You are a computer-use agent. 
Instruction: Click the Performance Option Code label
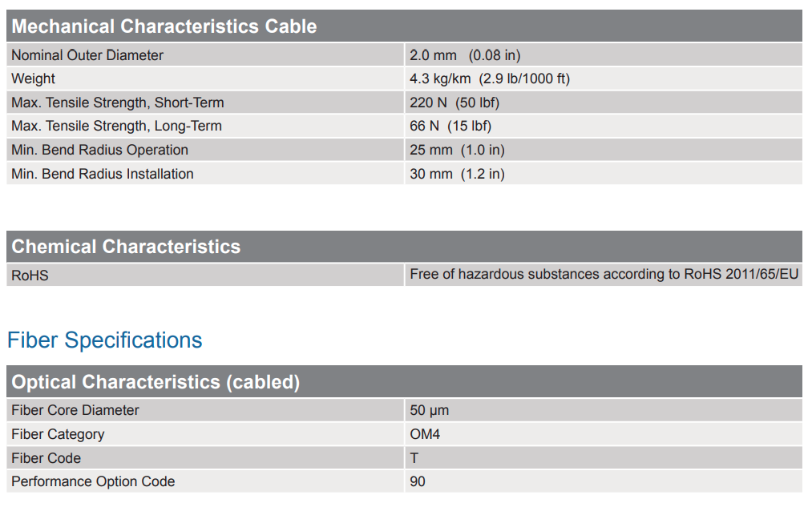click(93, 481)
